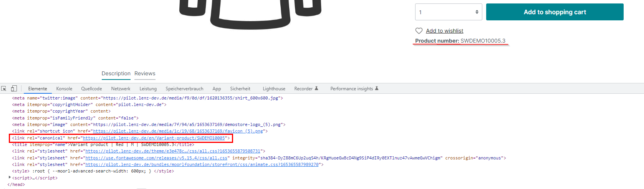The image size is (644, 189).
Task: Click the product number SWDEMO10005.3 text
Action: click(x=483, y=41)
